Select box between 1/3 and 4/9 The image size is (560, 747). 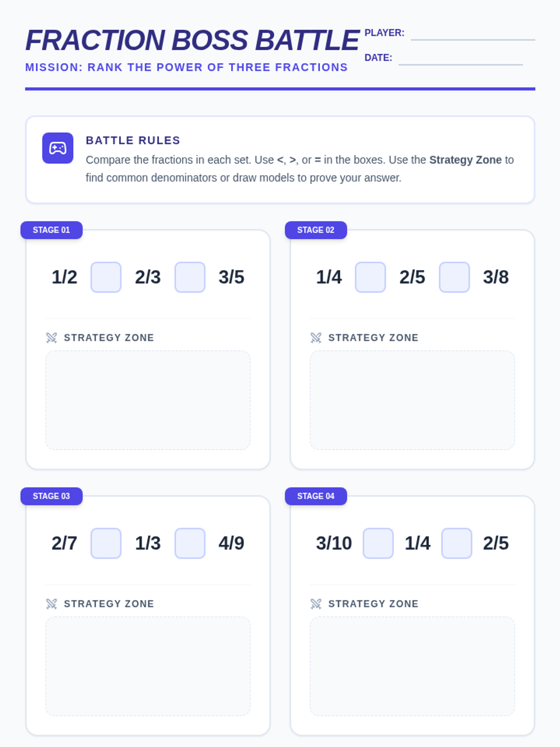[x=190, y=543]
